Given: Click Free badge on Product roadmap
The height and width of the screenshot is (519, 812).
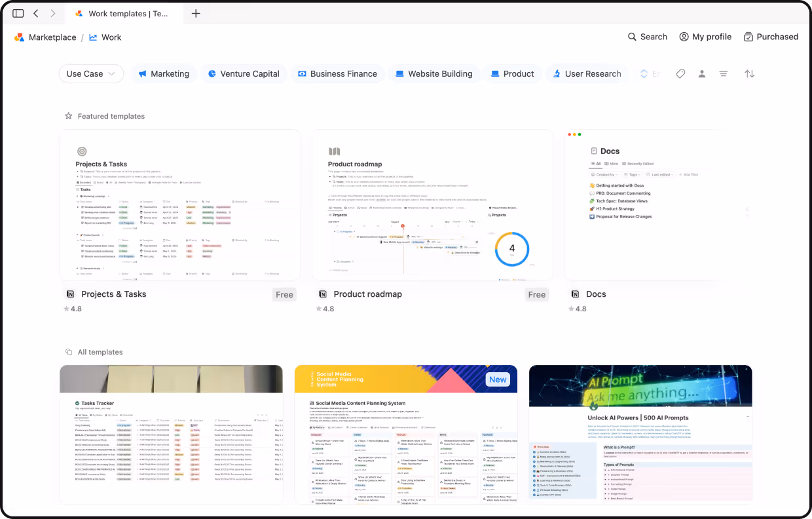Looking at the screenshot, I should click(x=537, y=295).
